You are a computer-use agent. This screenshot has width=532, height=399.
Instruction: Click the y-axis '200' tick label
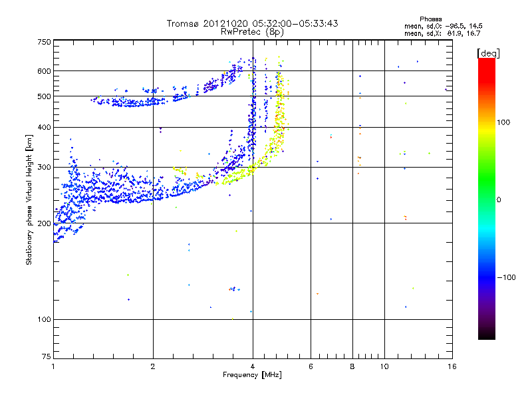45,223
